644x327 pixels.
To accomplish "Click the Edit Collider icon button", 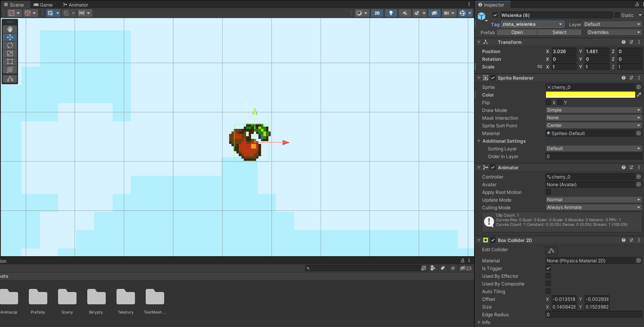I will point(551,250).
